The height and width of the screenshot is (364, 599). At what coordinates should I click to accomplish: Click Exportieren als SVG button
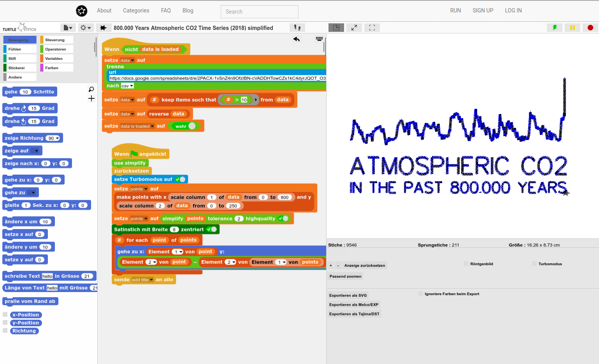point(348,295)
